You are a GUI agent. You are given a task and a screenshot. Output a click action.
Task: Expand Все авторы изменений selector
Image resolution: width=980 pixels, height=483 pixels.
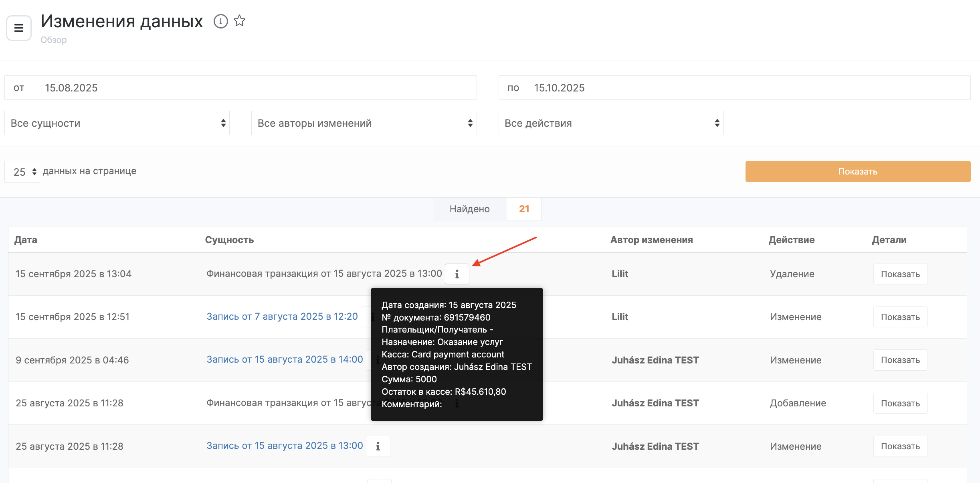(364, 123)
